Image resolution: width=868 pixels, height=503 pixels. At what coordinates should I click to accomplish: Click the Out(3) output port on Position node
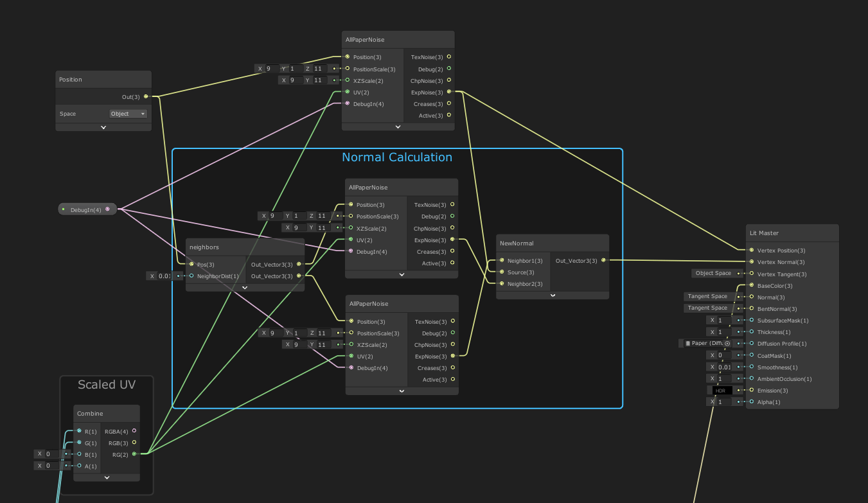pyautogui.click(x=146, y=96)
